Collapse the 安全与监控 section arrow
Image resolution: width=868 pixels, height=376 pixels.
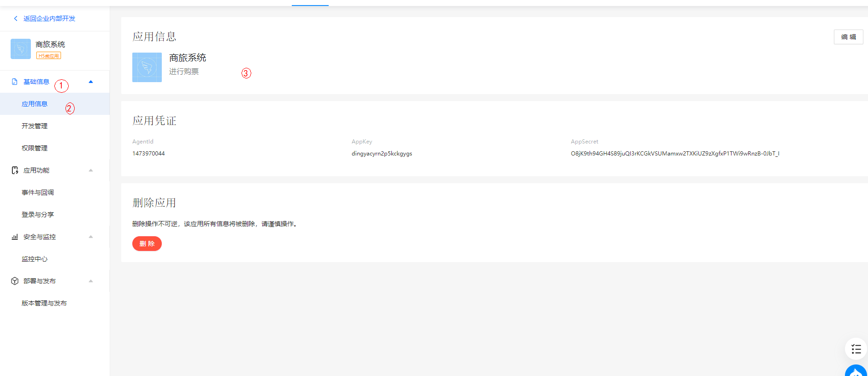pyautogui.click(x=91, y=237)
